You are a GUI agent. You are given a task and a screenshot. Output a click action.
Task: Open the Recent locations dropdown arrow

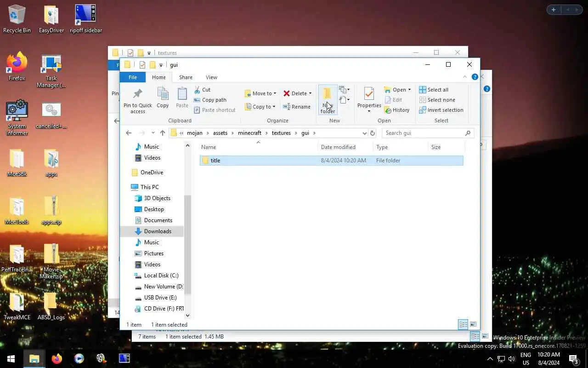click(153, 133)
